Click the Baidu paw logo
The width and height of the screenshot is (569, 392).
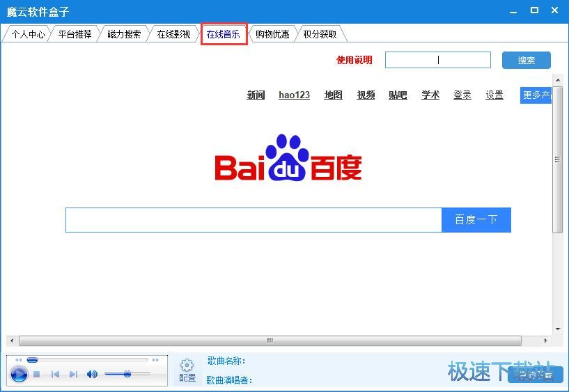[x=288, y=157]
